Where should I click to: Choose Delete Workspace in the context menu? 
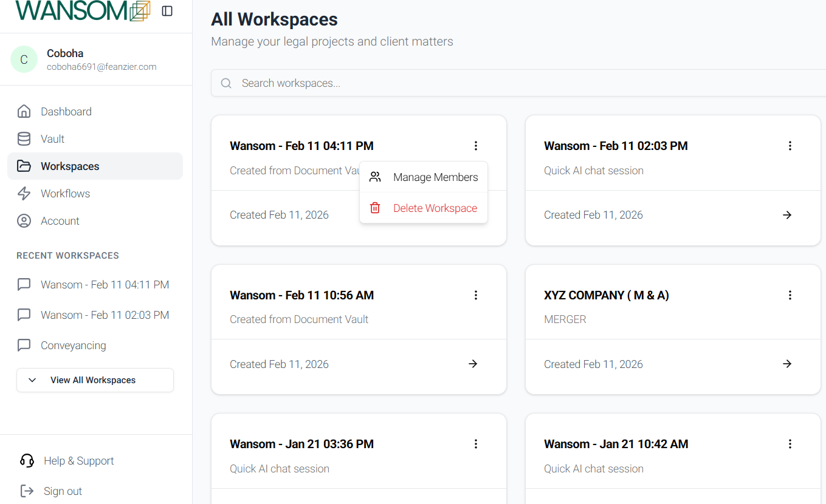(x=424, y=208)
